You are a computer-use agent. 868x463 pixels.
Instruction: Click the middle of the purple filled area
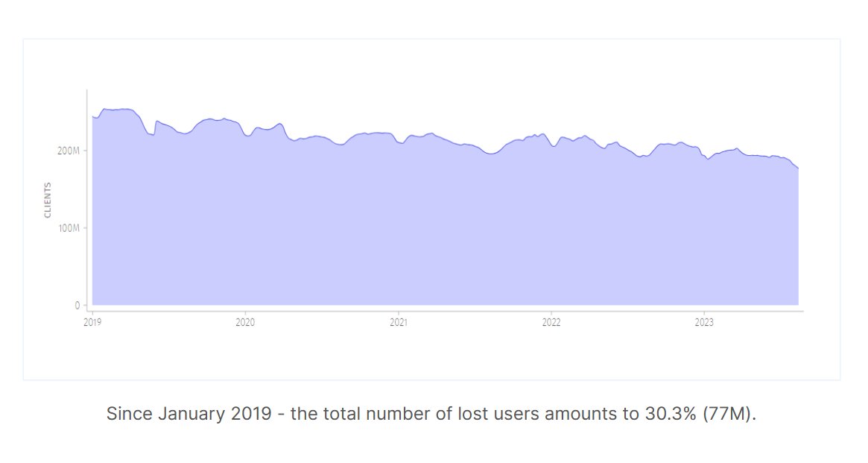point(445,231)
